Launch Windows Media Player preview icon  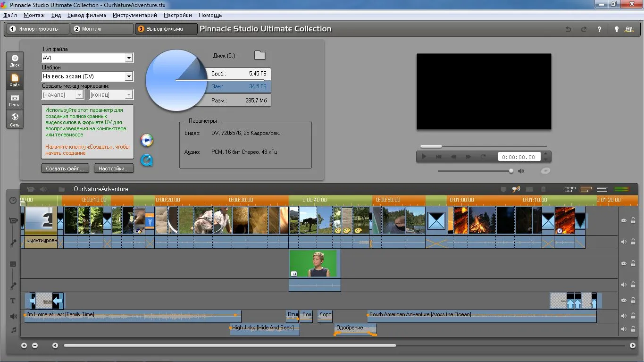click(147, 140)
